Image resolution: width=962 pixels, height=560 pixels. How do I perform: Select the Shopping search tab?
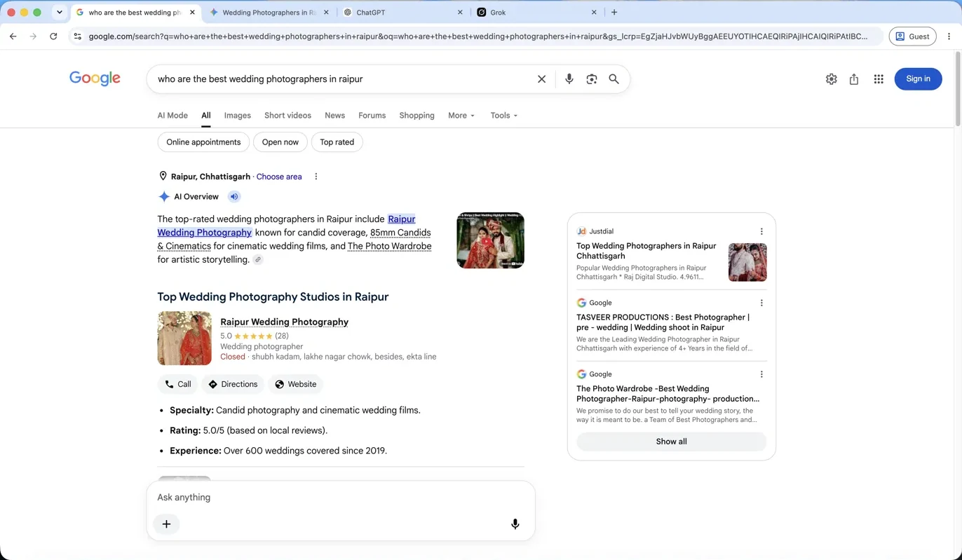[416, 116]
